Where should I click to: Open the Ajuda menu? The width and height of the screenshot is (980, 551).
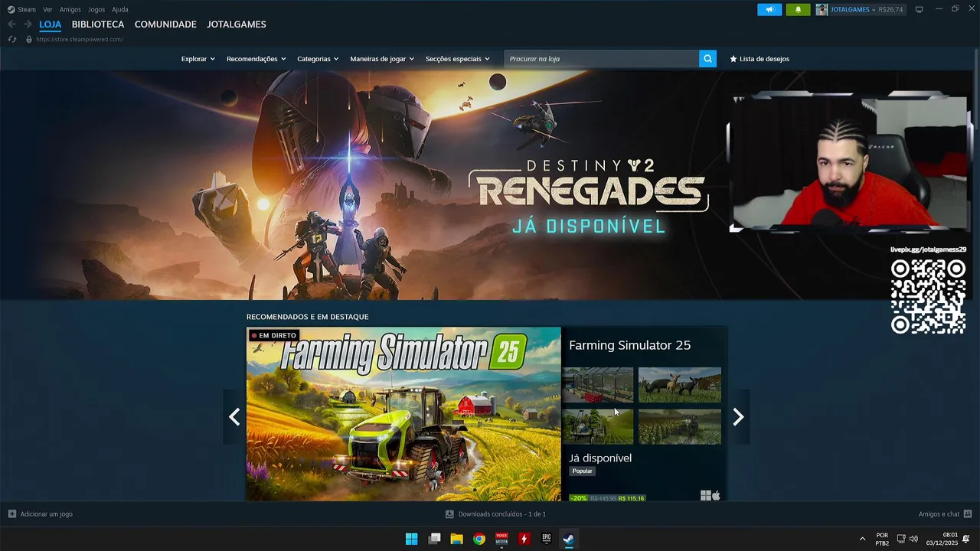click(120, 9)
